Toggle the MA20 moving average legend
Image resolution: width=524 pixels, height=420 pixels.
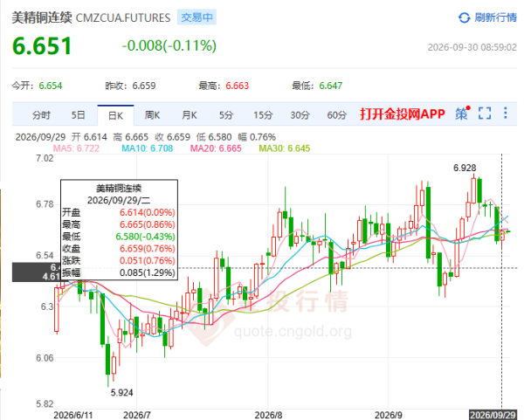pyautogui.click(x=216, y=148)
